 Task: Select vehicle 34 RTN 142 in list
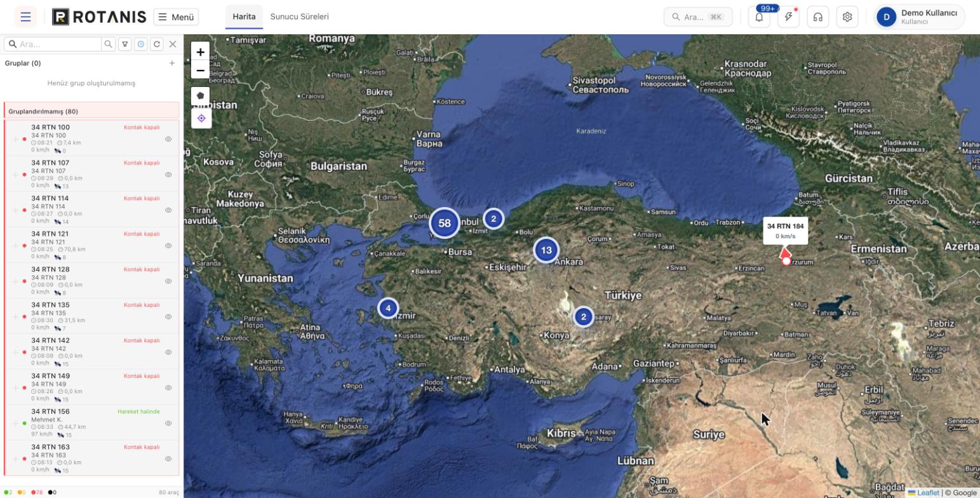(x=91, y=352)
